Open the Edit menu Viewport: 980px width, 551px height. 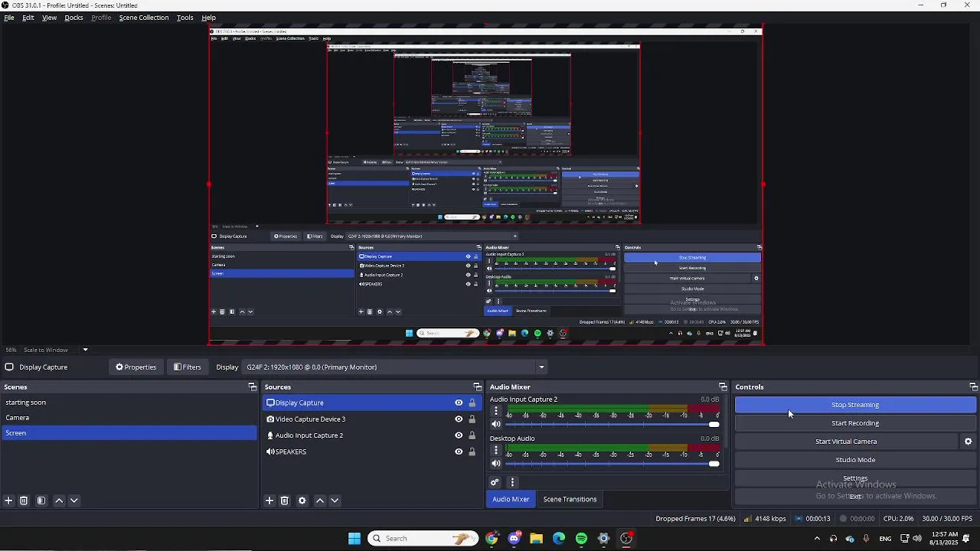click(x=28, y=18)
